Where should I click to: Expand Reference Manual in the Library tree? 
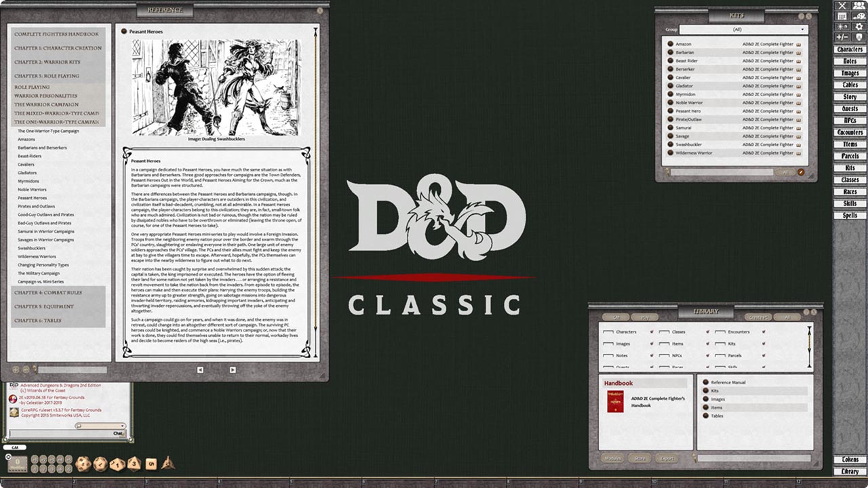click(x=706, y=382)
